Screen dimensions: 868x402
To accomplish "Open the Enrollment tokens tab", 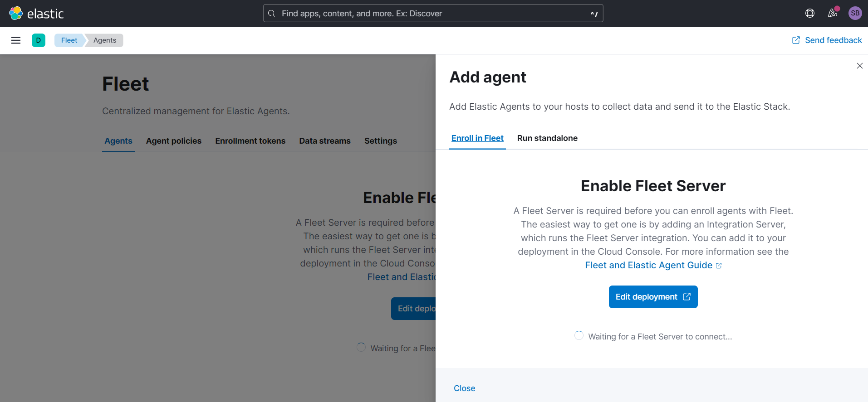I will (250, 141).
